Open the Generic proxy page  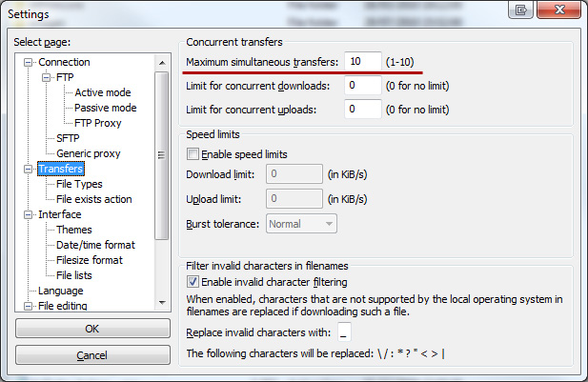89,153
